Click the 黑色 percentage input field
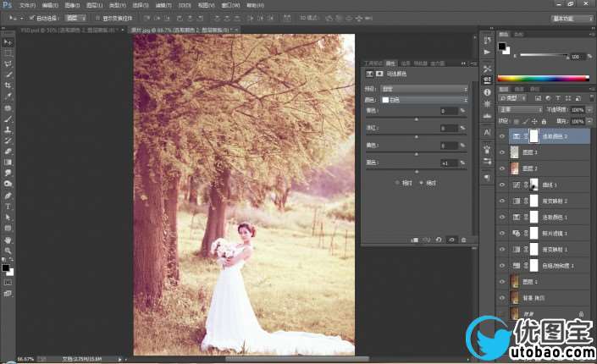597x364 pixels. click(447, 162)
